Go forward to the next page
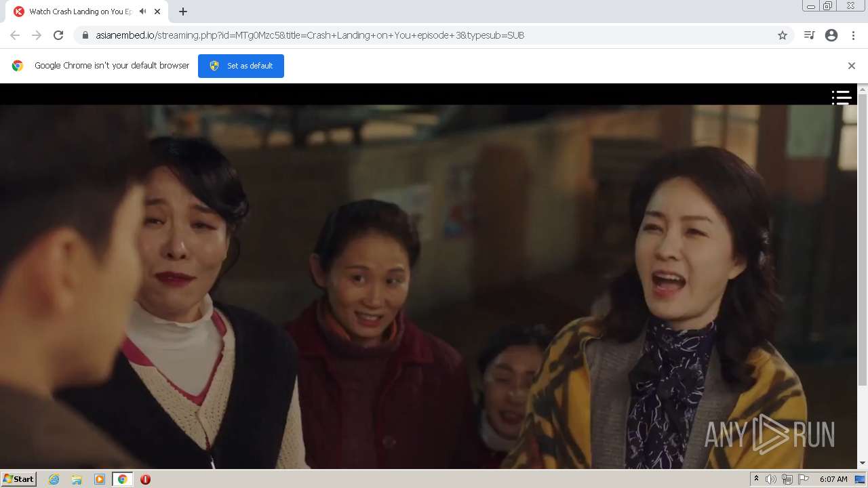The image size is (868, 488). click(x=37, y=35)
